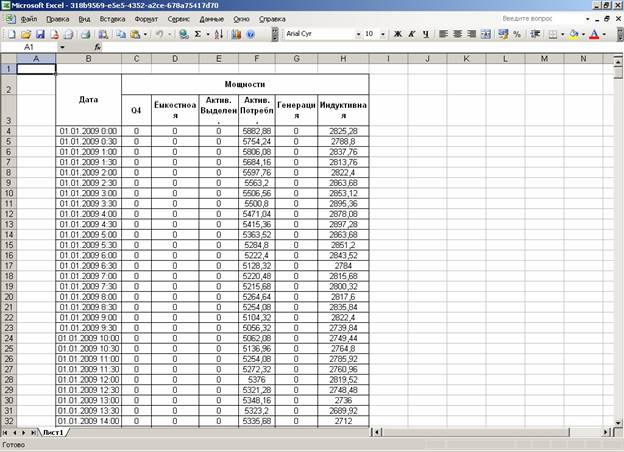Open Standard toolbar options chevron
Image resolution: width=624 pixels, height=452 pixels.
pos(275,34)
